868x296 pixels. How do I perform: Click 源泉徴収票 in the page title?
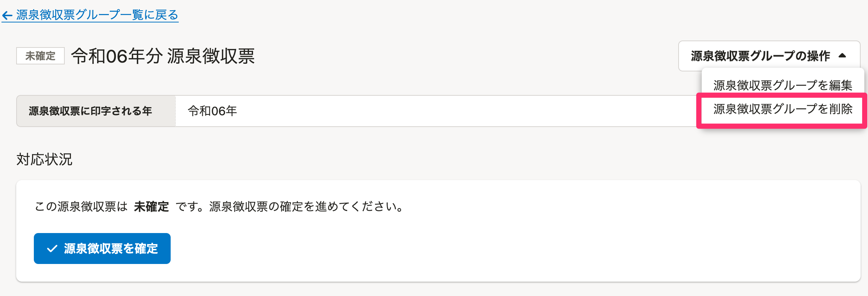211,56
